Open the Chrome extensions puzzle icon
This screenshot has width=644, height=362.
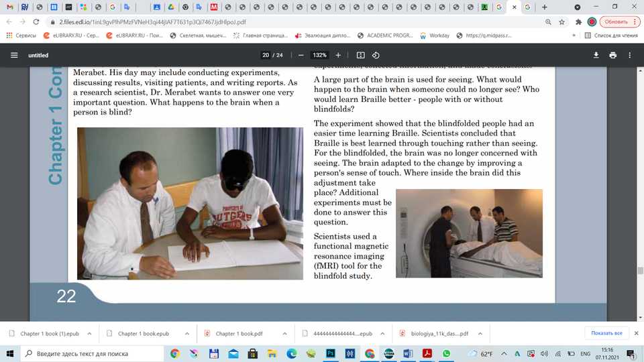coord(578,21)
